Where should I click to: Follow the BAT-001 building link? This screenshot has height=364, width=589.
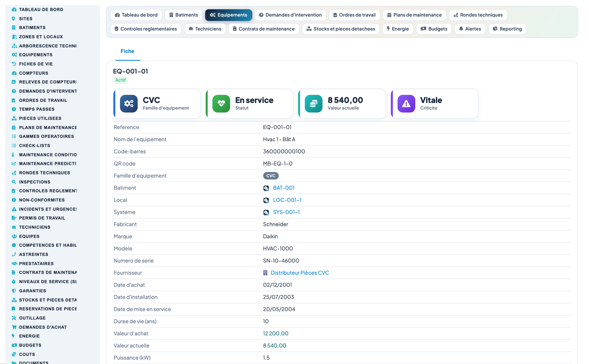click(284, 188)
